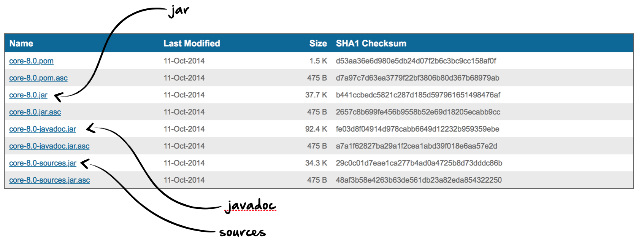Download the core-8.0-javadoc.jar file
Image resolution: width=644 pixels, height=245 pixels.
point(43,129)
